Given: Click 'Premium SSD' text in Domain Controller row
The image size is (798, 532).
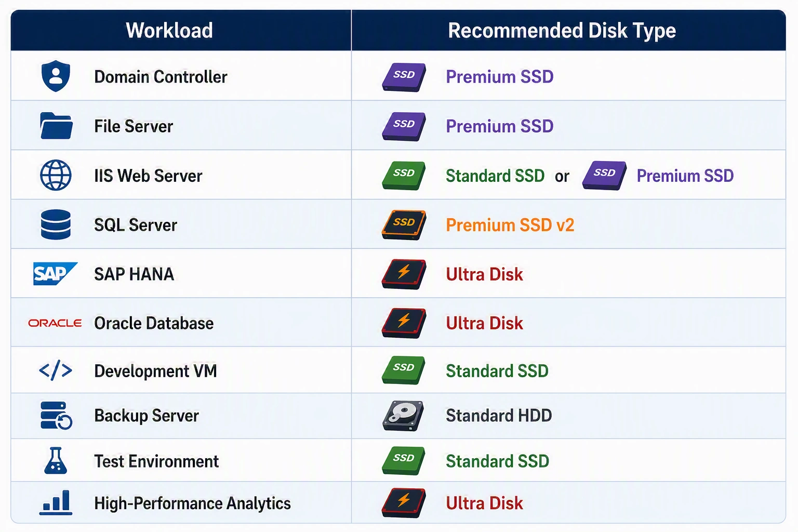Looking at the screenshot, I should coord(500,77).
